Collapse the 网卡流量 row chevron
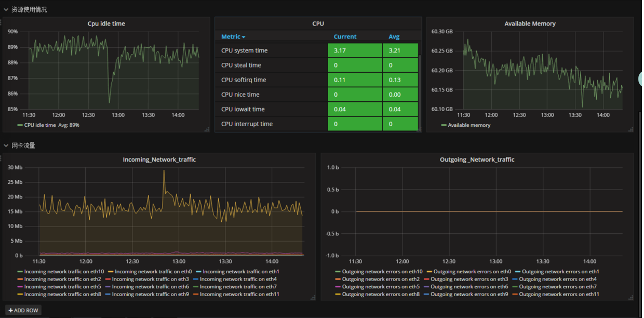The width and height of the screenshot is (644, 318). tap(6, 145)
